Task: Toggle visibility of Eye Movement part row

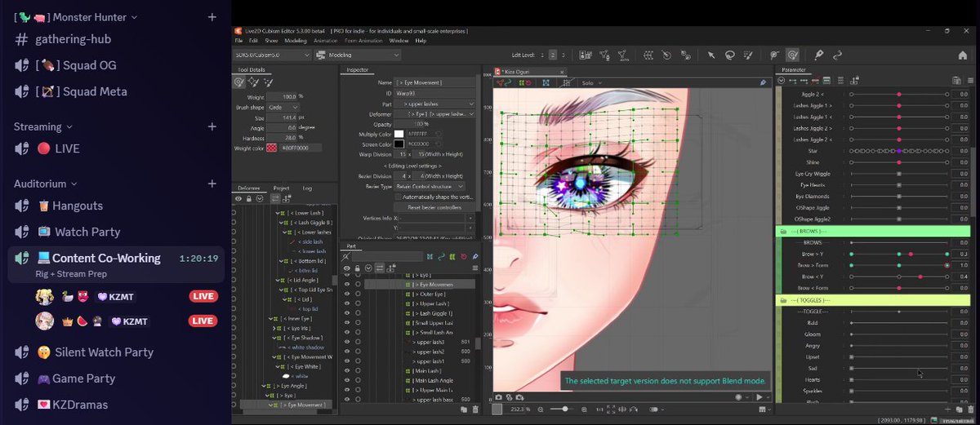Action: tap(347, 285)
